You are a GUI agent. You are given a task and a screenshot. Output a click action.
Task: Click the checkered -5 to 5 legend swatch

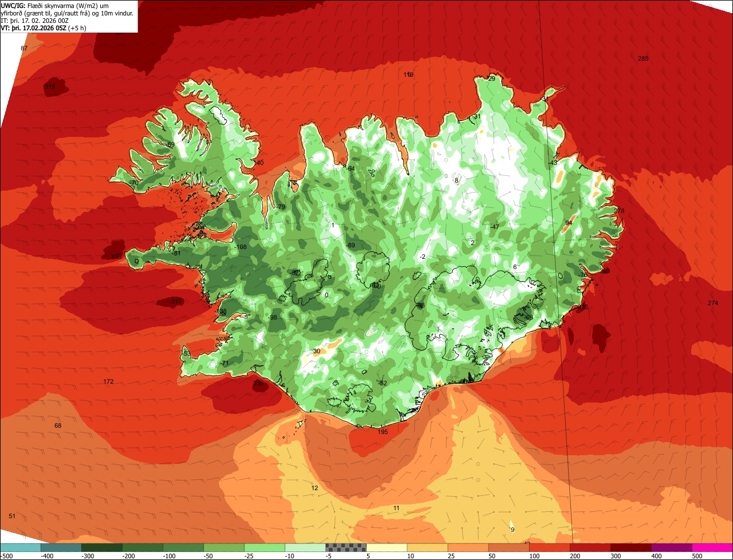point(345,547)
